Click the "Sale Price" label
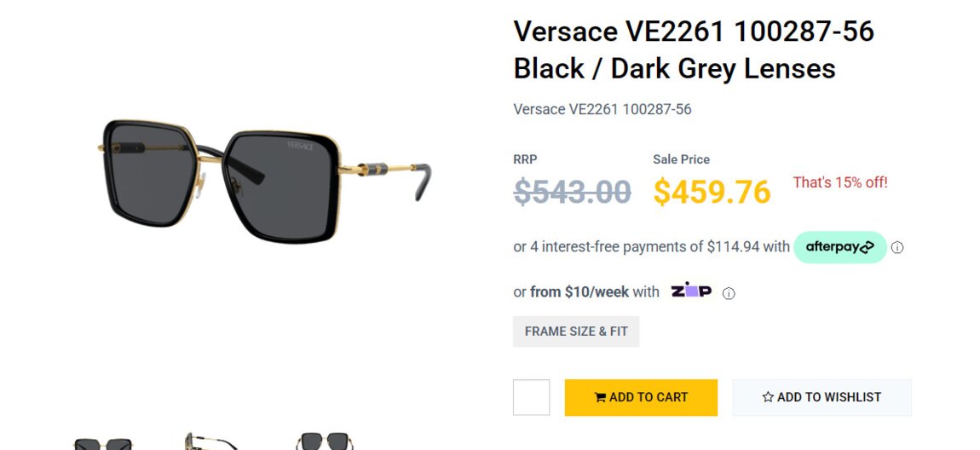980x450 pixels. click(681, 159)
